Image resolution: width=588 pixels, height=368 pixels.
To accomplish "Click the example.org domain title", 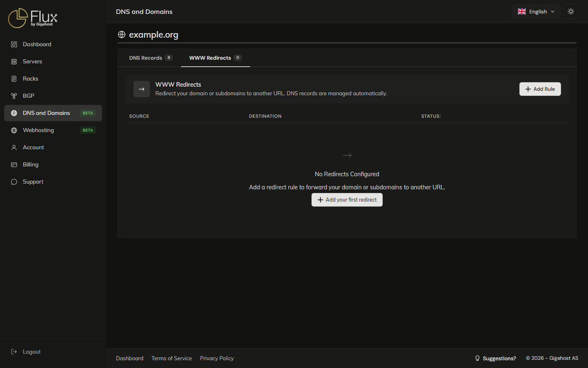I will click(154, 35).
